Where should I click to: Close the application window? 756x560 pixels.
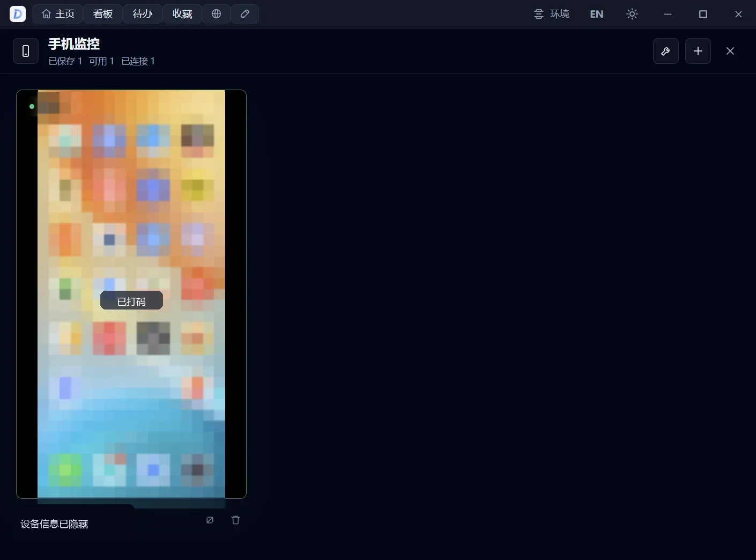click(x=738, y=14)
